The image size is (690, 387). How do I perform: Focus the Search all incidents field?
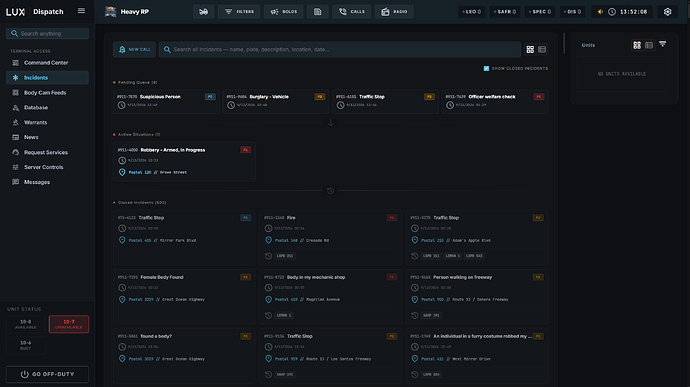click(340, 50)
